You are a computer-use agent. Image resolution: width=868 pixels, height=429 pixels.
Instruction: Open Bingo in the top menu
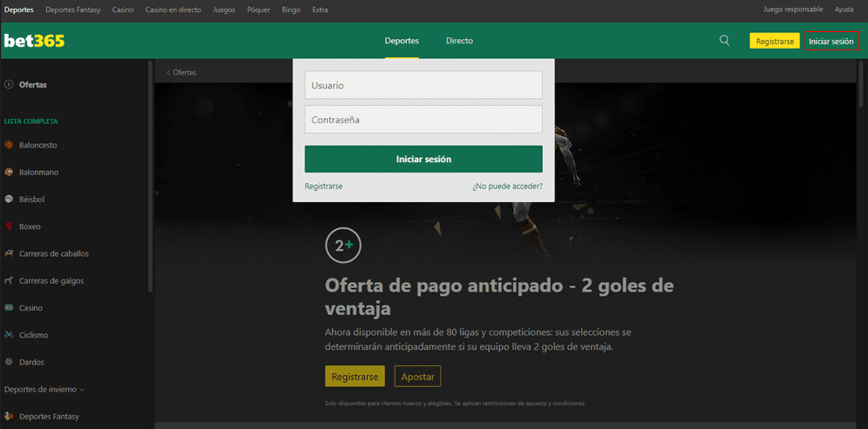point(291,10)
